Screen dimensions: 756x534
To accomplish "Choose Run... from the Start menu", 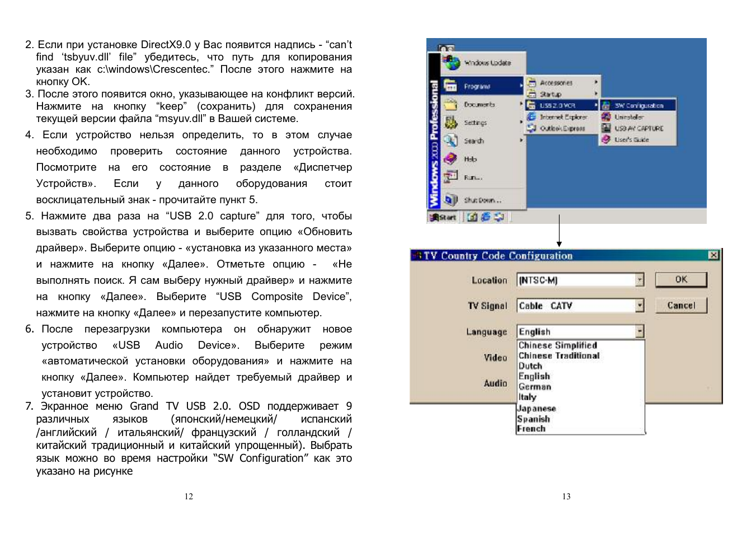I will [483, 177].
